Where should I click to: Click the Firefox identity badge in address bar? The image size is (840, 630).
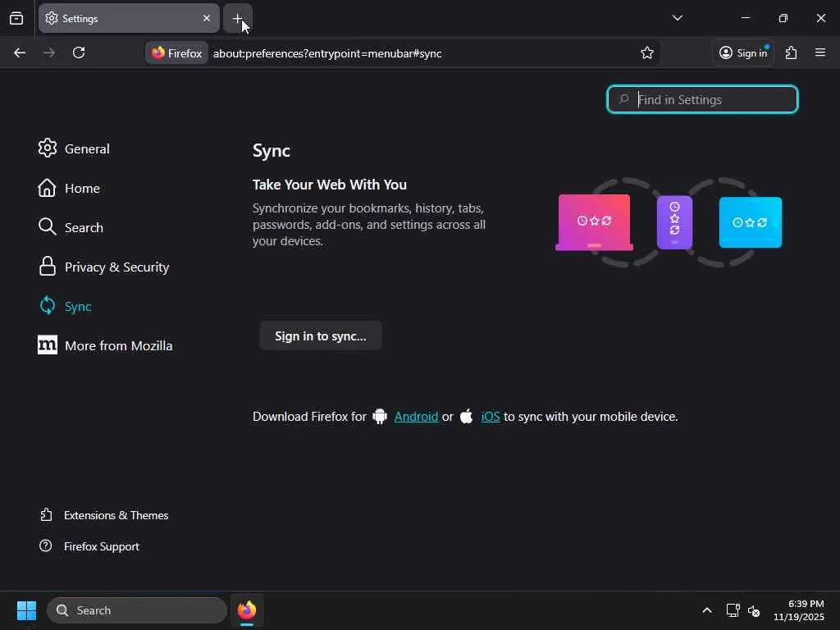(177, 53)
